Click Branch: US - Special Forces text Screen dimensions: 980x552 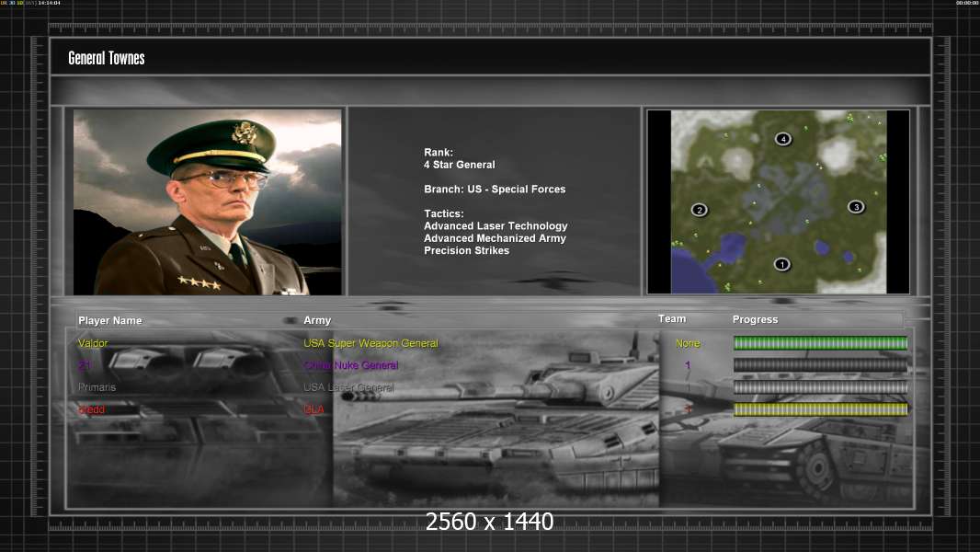click(x=495, y=190)
